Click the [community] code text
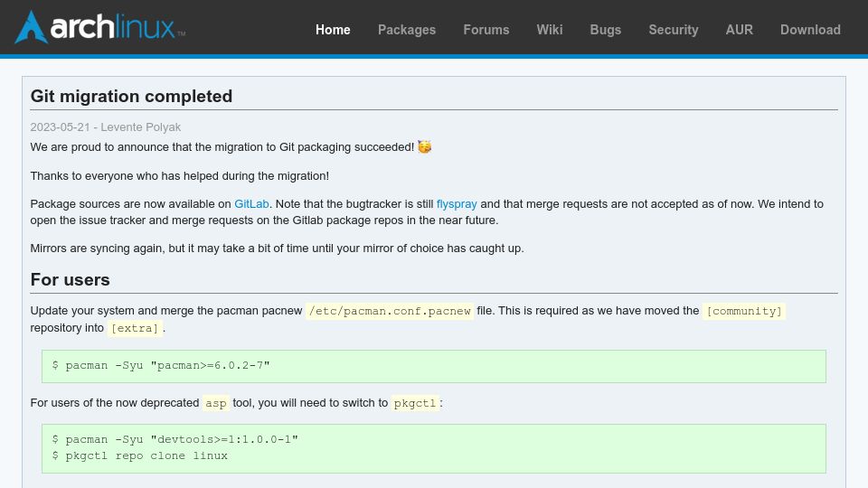 point(744,311)
